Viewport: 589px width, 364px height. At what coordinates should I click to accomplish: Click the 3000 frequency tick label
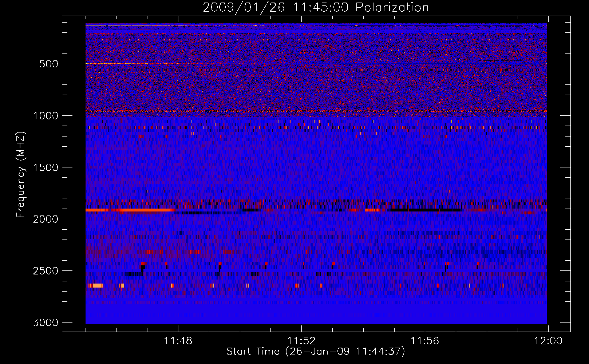pyautogui.click(x=46, y=323)
